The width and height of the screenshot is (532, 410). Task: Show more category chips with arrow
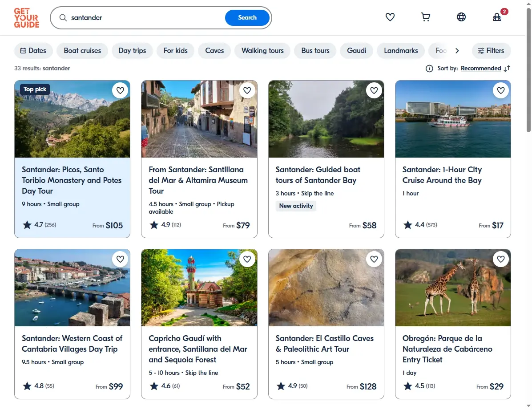[x=457, y=51]
